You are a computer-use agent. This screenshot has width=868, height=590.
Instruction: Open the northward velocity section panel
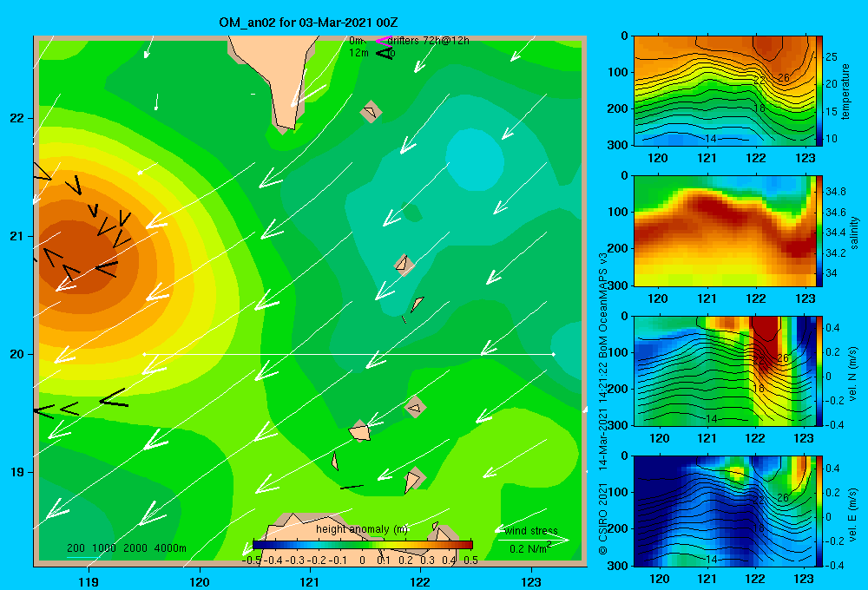coord(725,370)
